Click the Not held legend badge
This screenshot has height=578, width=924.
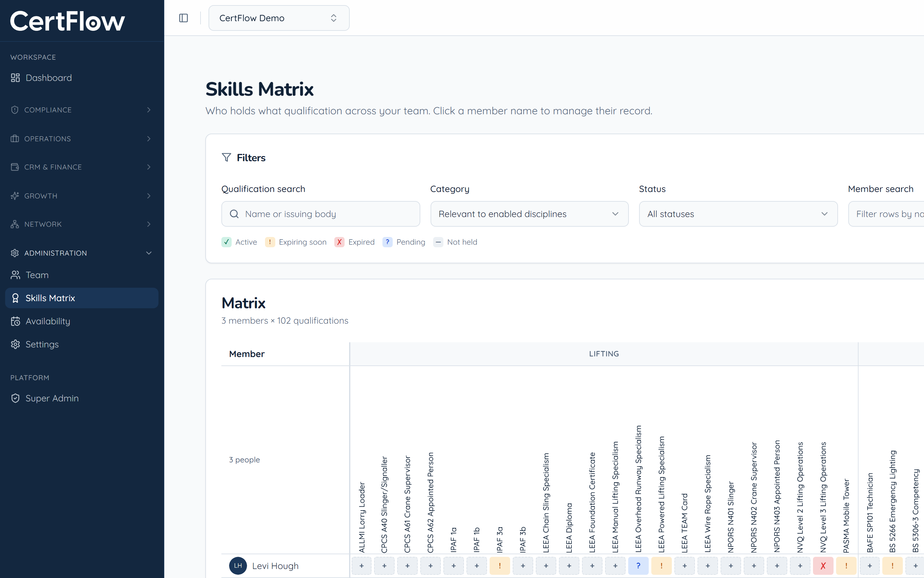(x=438, y=242)
